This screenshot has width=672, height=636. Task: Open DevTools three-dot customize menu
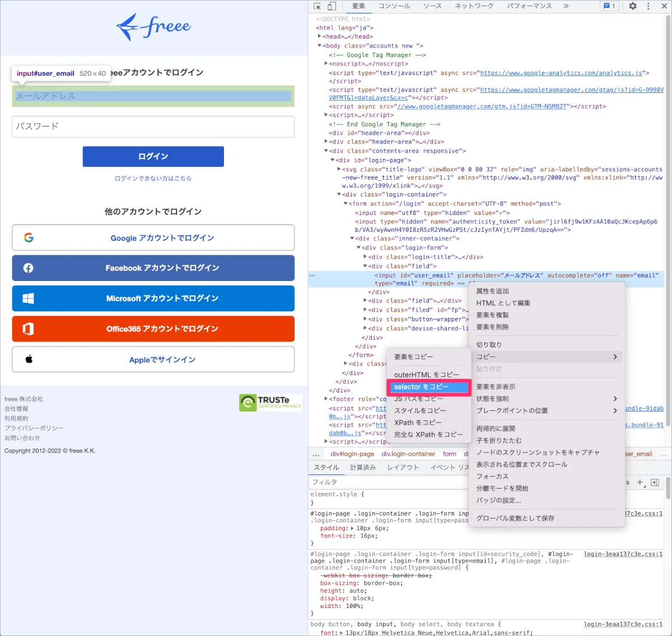tap(648, 6)
